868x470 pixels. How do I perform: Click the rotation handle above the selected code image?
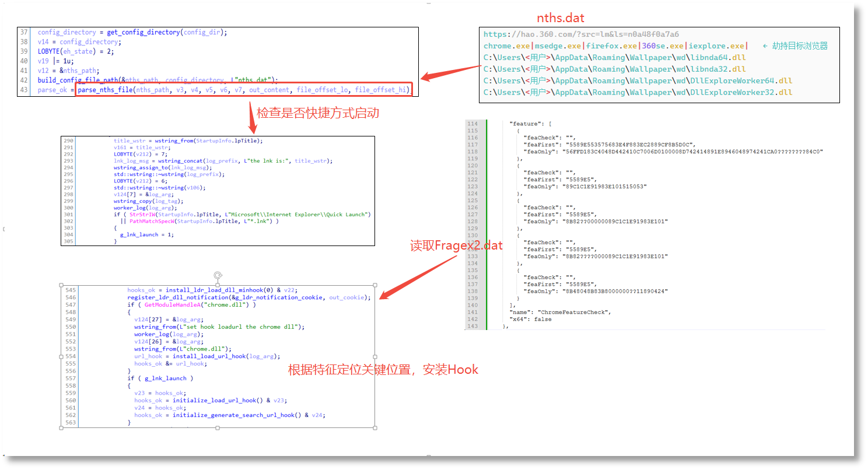click(218, 275)
